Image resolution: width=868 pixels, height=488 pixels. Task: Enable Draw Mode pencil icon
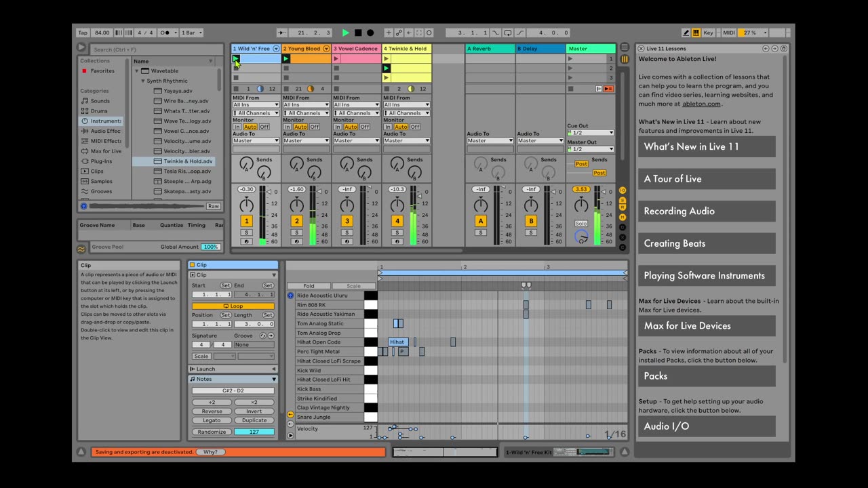click(x=686, y=33)
